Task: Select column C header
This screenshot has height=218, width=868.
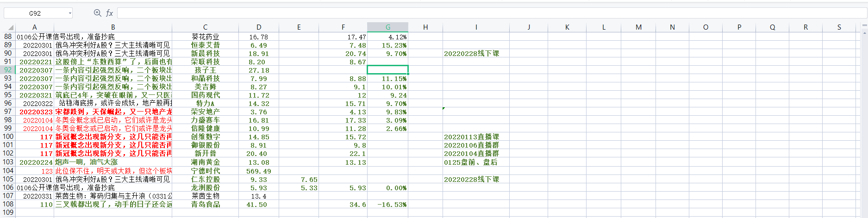Action: pyautogui.click(x=205, y=27)
